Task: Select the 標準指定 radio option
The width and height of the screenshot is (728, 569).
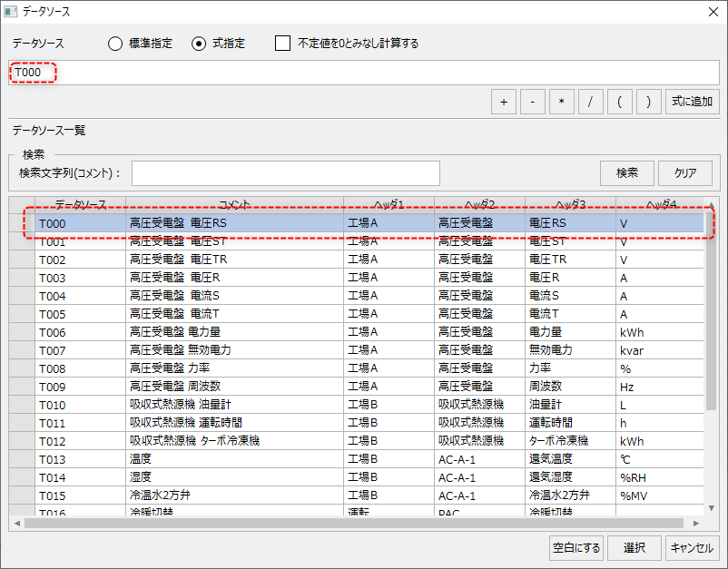Action: click(115, 44)
